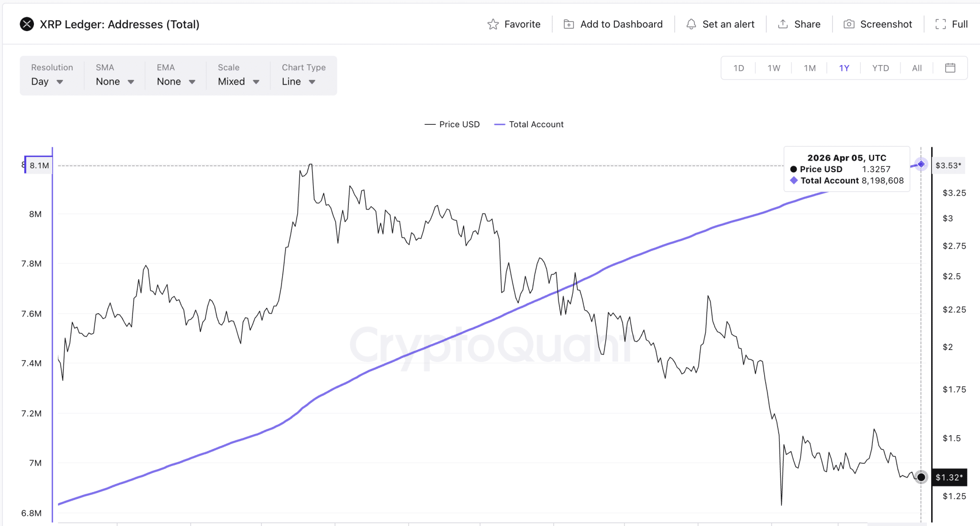Viewport: 980px width, 526px height.
Task: Click the 1W timeframe button
Action: [774, 68]
